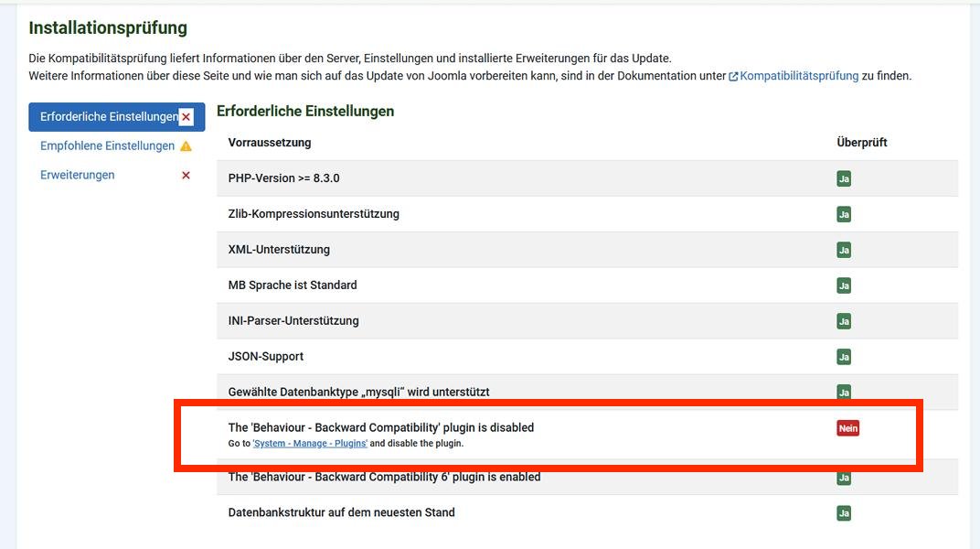
Task: Click the Ja badge for JSON-Support
Action: click(842, 356)
